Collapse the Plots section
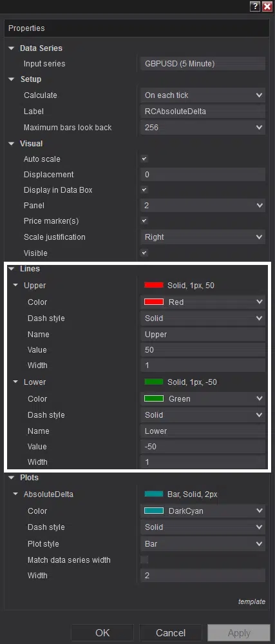This screenshot has width=275, height=644. (11, 478)
